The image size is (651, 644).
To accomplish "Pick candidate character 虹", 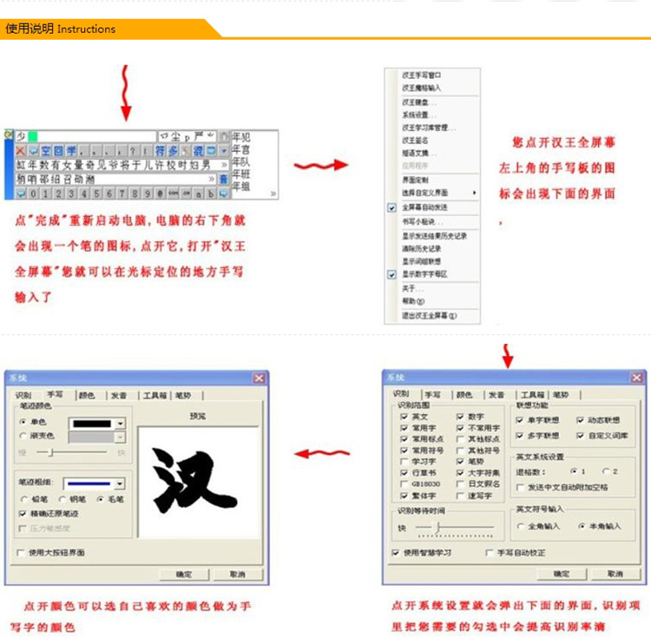I will click(21, 165).
